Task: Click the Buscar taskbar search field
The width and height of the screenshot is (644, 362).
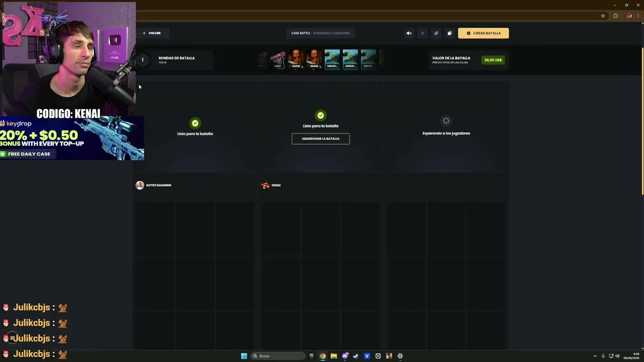Action: [x=279, y=356]
